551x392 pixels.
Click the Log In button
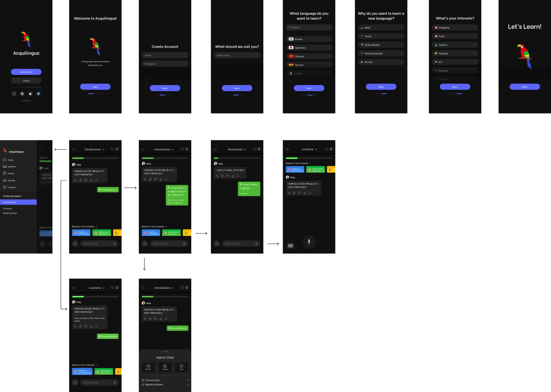pos(26,81)
